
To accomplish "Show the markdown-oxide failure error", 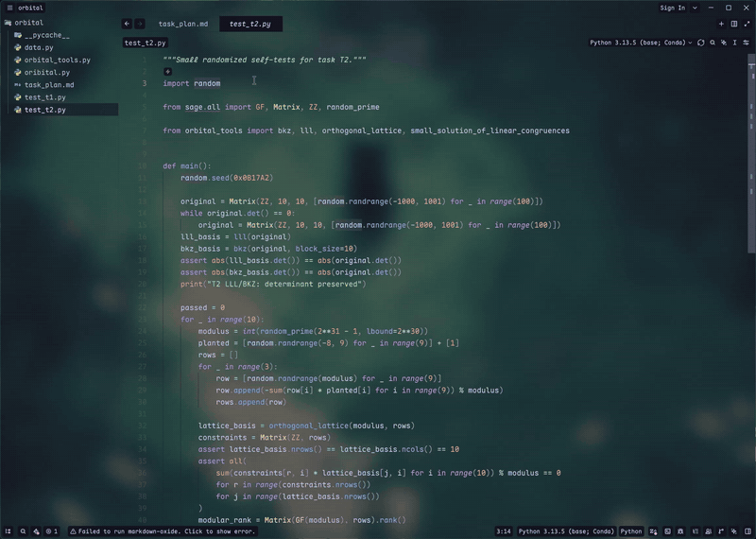I will [x=163, y=531].
